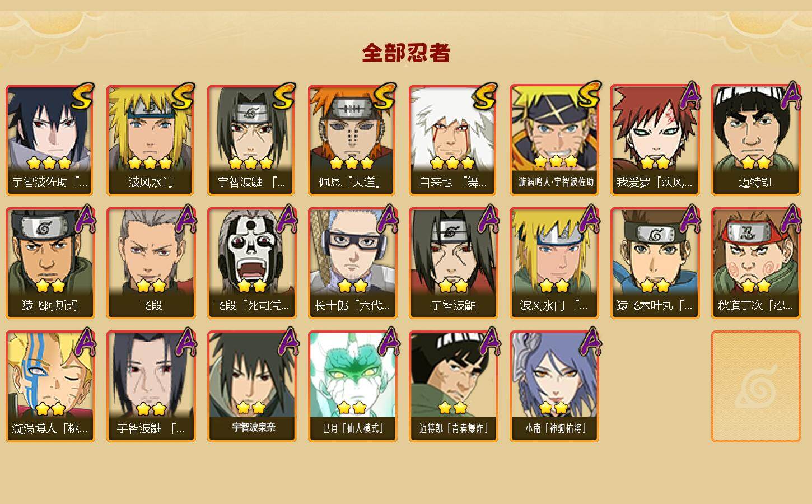
Task: Choose the 秋道丁次「忍…card
Action: [x=755, y=263]
